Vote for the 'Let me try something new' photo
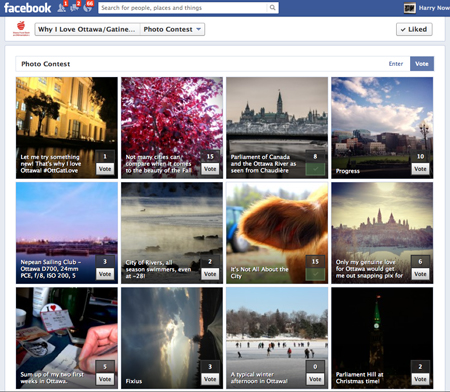 coord(105,169)
